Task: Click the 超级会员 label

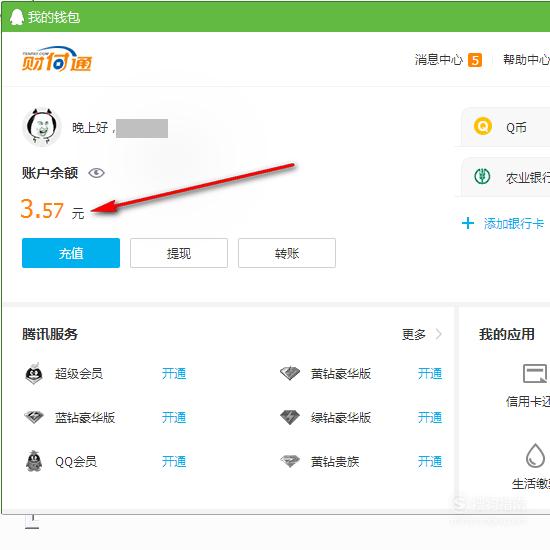Action: [x=79, y=374]
